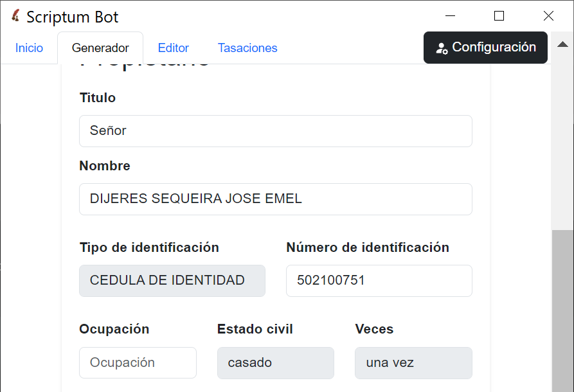Click the Ocupación label text
Viewport: 574px width, 392px height.
coord(114,329)
